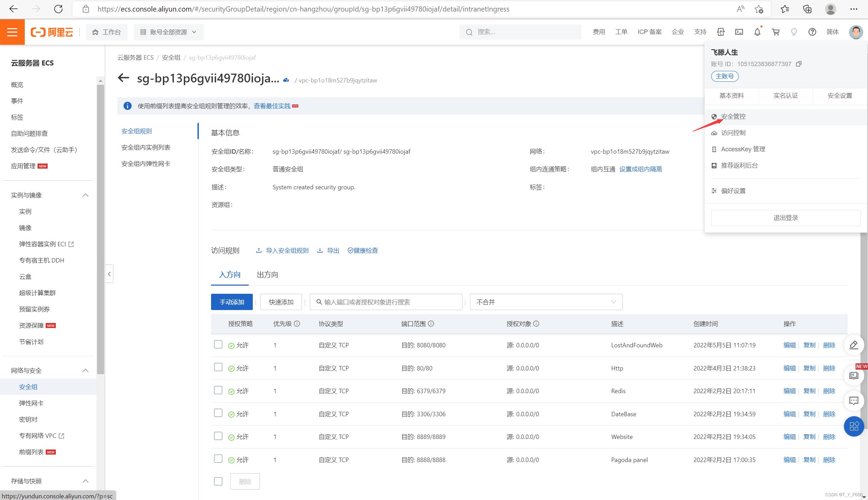The height and width of the screenshot is (500, 868).
Task: Open the floating NEW guide book icon
Action: coord(854,376)
